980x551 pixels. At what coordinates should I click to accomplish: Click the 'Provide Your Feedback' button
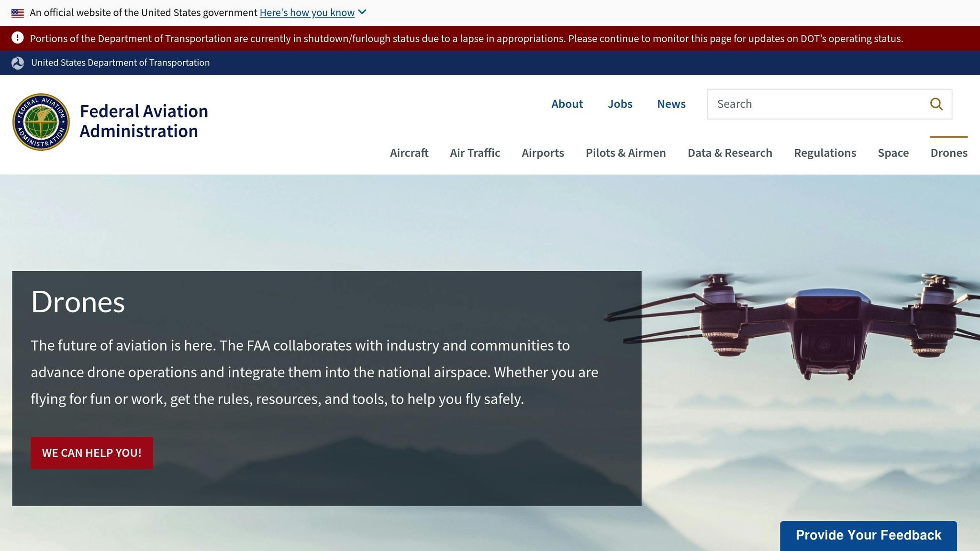[x=868, y=535]
